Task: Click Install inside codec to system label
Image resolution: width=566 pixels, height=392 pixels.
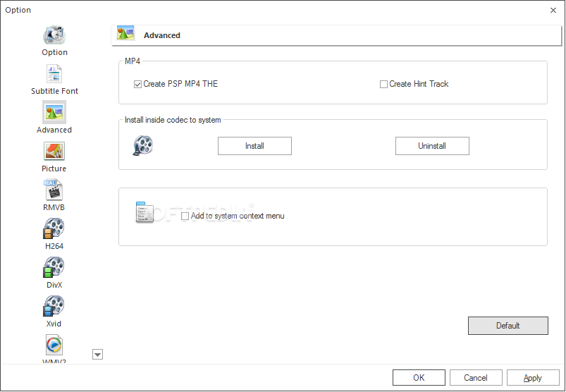Action: 173,120
